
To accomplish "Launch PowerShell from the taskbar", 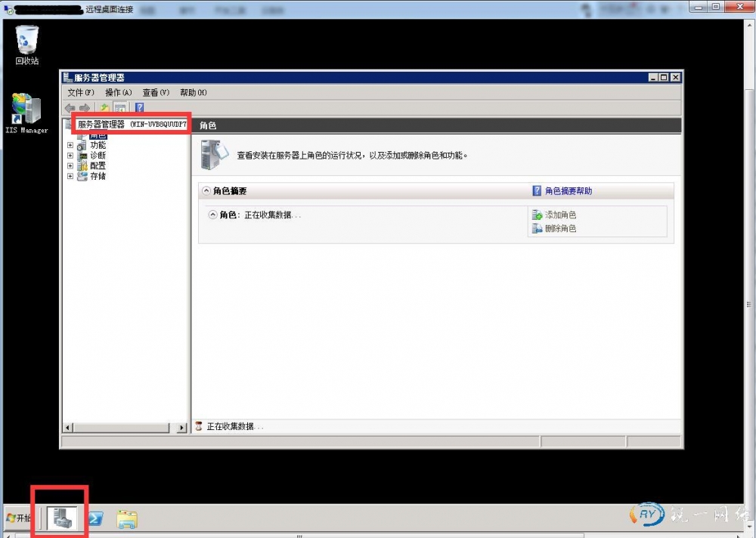I will (x=96, y=518).
